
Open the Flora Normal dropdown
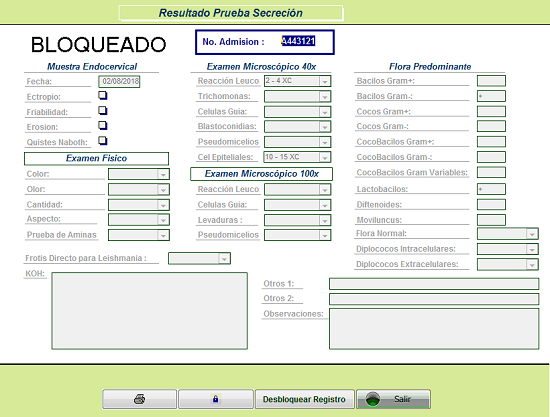(508, 234)
